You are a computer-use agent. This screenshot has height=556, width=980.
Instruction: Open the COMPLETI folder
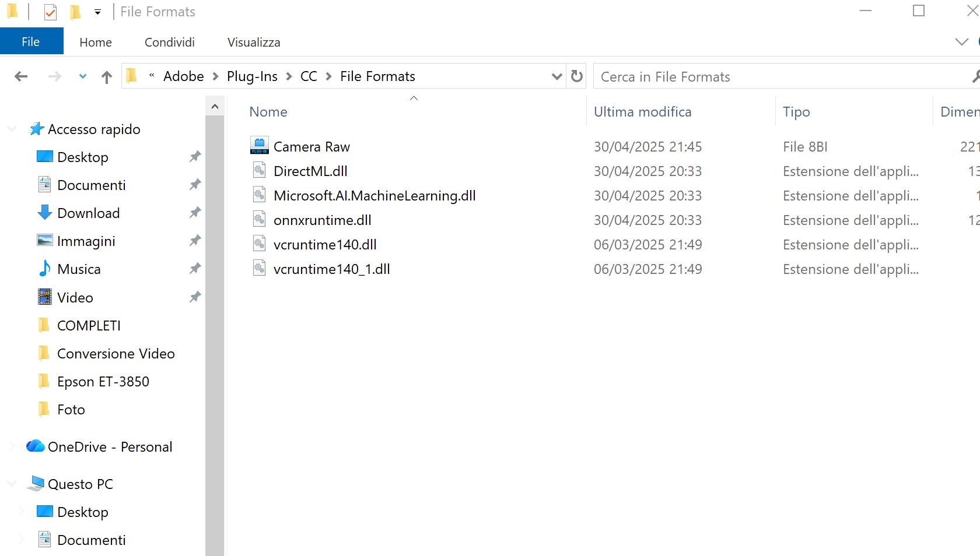[89, 326]
